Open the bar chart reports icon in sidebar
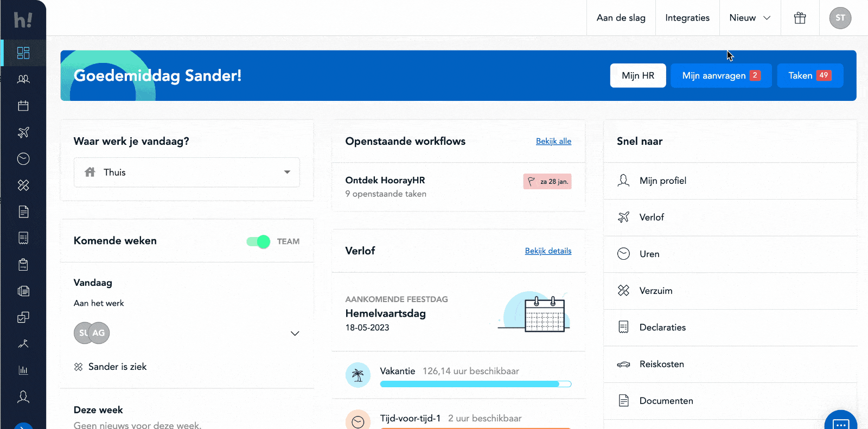This screenshot has height=429, width=868. (x=23, y=370)
